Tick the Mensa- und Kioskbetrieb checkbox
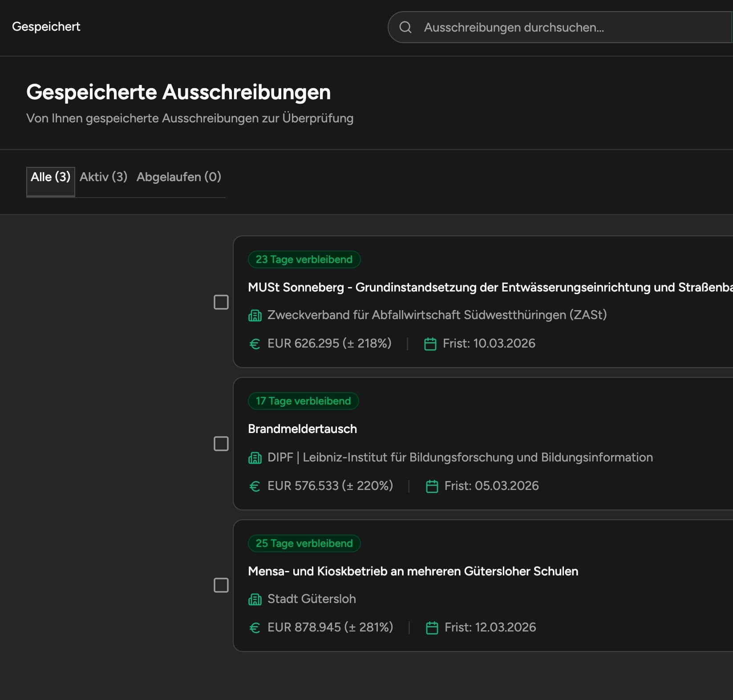The image size is (733, 700). point(221,585)
